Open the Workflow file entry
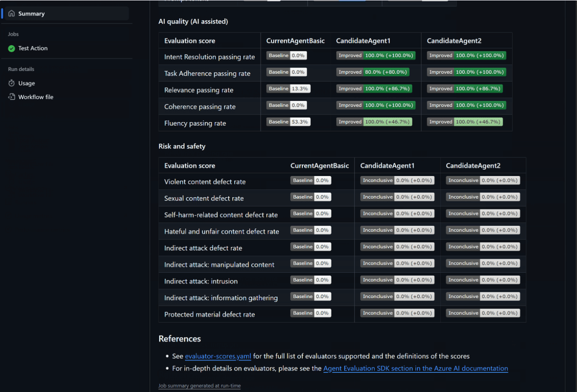Viewport: 577px width, 392px height. point(36,97)
